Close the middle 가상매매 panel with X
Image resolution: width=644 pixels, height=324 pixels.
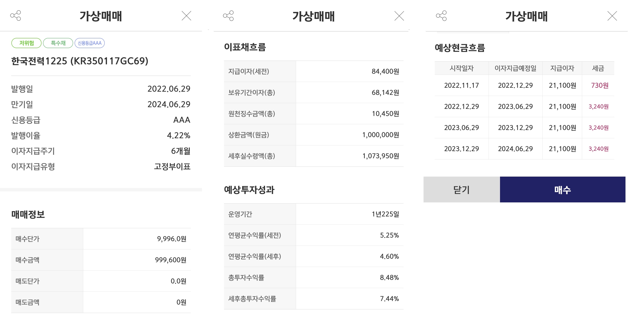pos(399,16)
